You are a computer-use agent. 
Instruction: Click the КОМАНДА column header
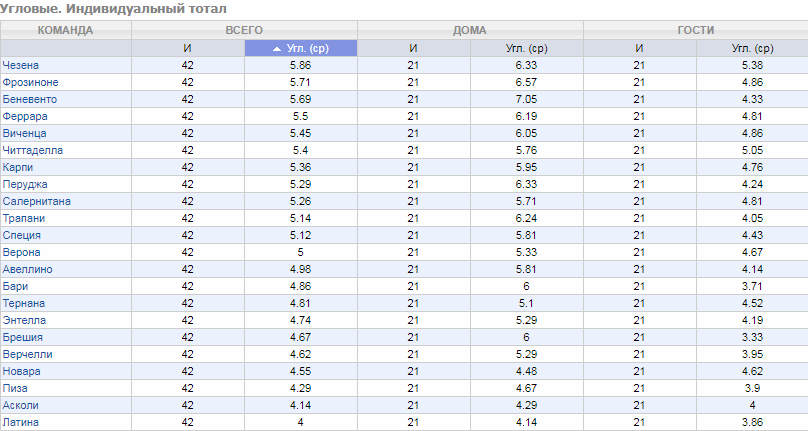coord(65,30)
